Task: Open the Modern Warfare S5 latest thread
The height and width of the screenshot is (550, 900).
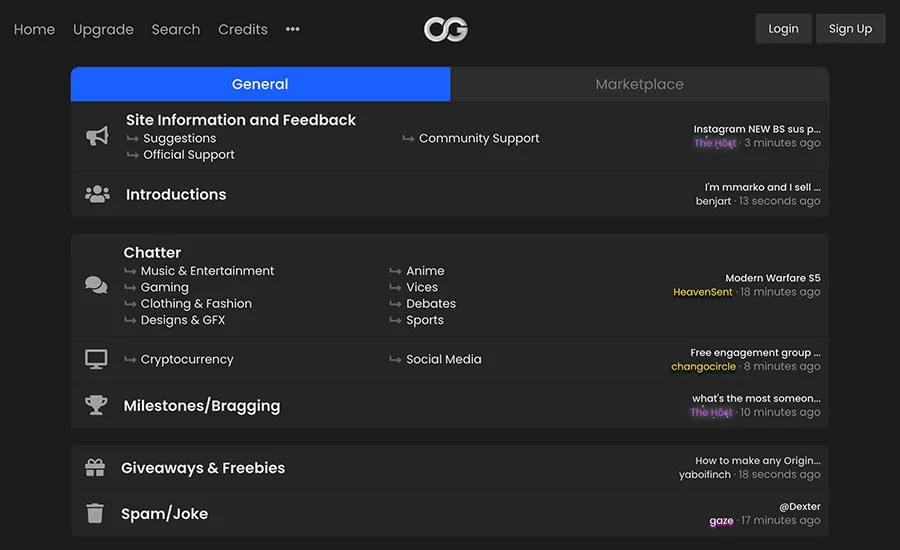Action: coord(773,278)
